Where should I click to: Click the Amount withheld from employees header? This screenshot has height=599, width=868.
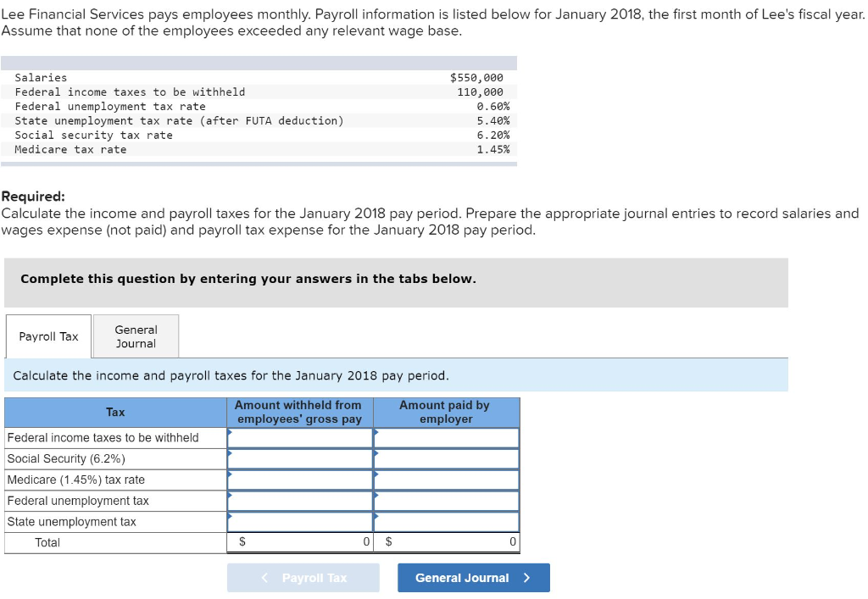pos(301,413)
